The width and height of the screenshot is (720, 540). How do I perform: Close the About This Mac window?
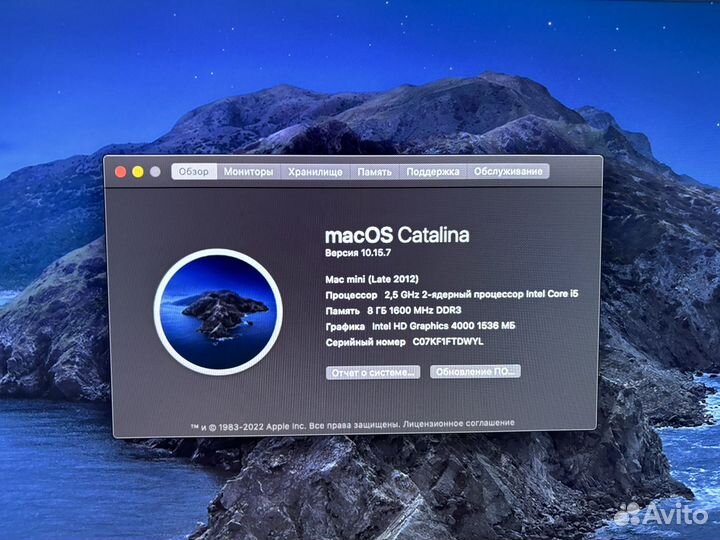[x=121, y=172]
